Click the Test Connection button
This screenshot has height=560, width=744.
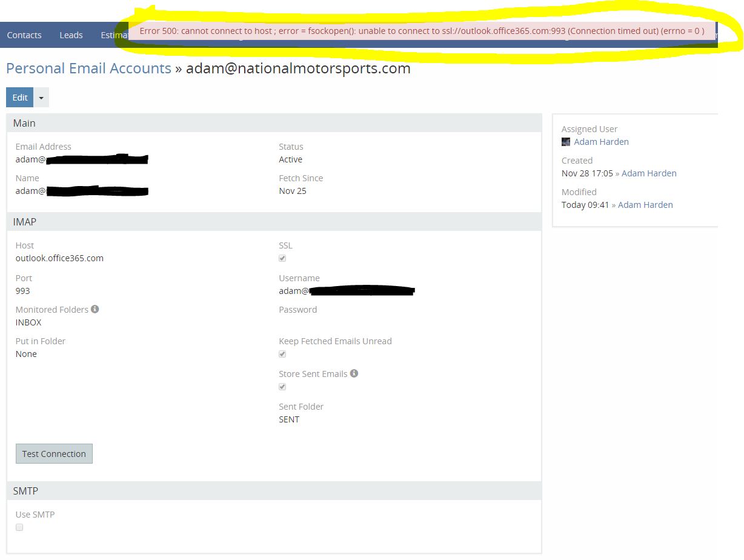click(x=54, y=454)
